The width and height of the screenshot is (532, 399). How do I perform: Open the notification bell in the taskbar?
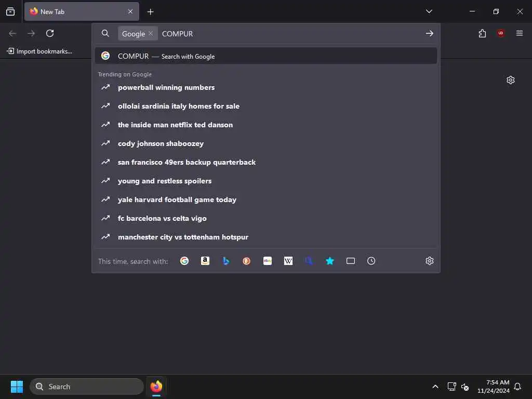click(x=517, y=387)
